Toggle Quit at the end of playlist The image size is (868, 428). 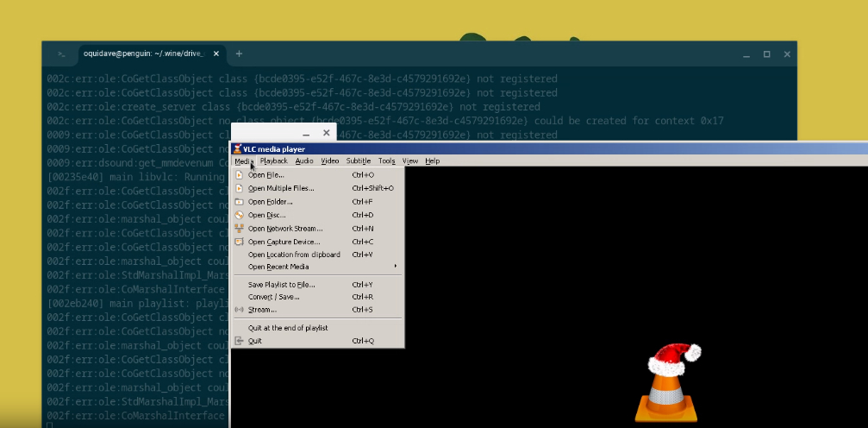click(x=317, y=328)
